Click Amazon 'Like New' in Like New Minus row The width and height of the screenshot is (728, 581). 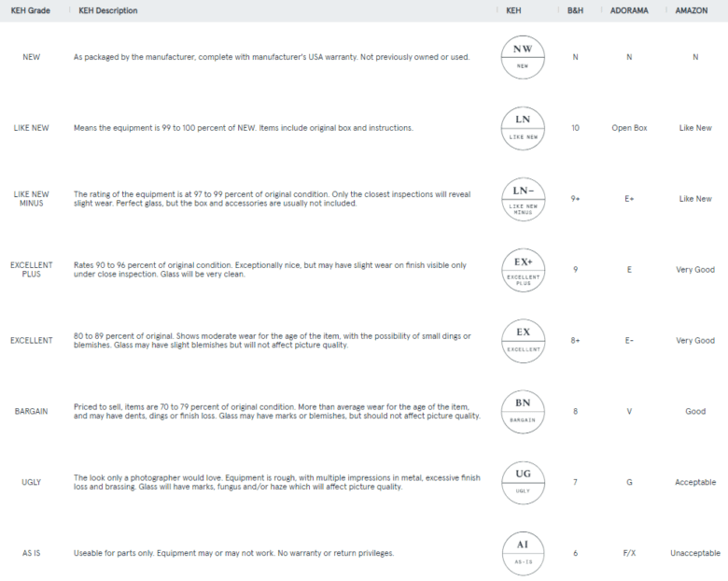695,198
